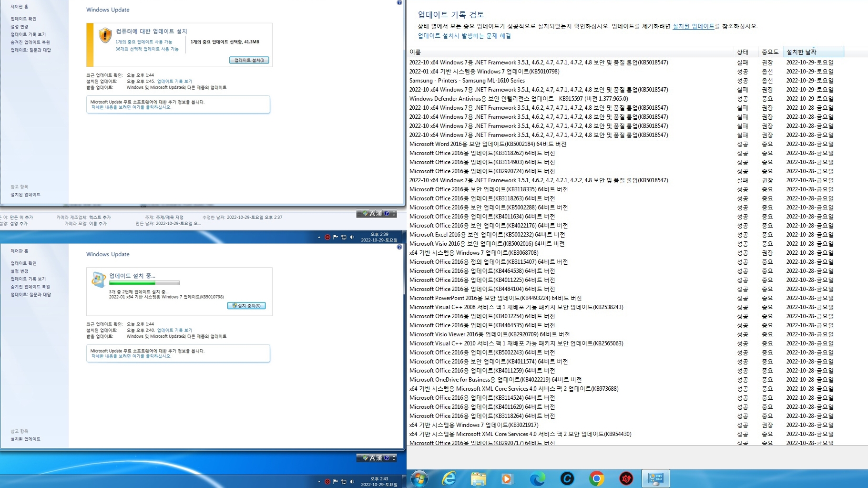Click Windows Update installing progress icon
The width and height of the screenshot is (868, 488).
coord(98,280)
